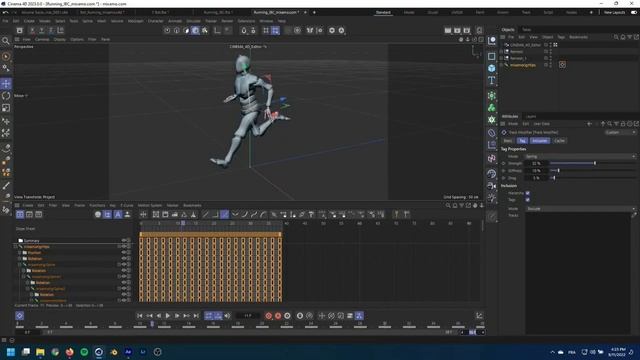
Task: Select the Basic button in attributes
Action: click(x=508, y=140)
